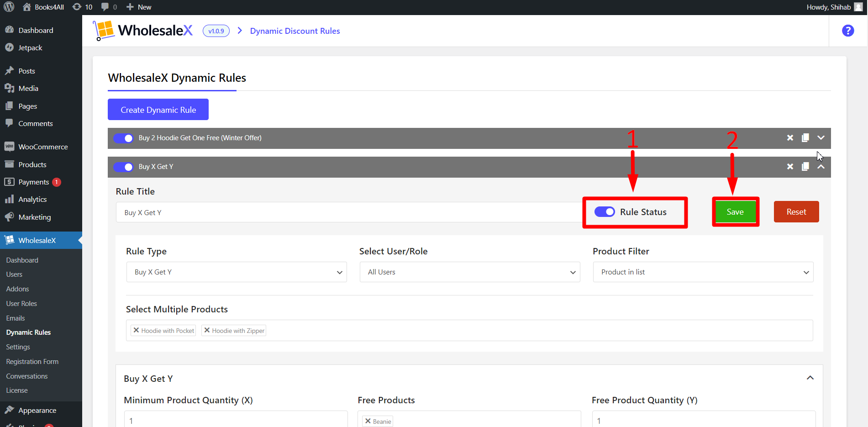This screenshot has height=427, width=868.
Task: Click the WholesaleX logo
Action: click(x=143, y=31)
